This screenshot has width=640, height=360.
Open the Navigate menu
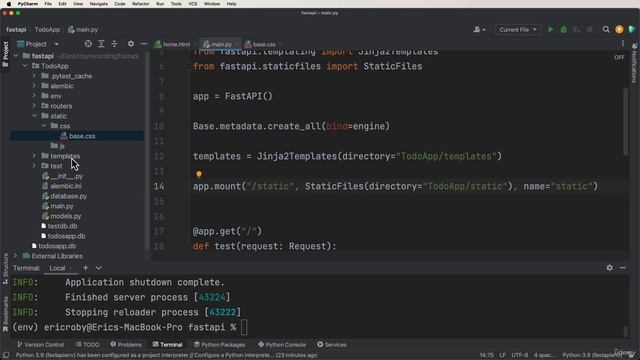(x=99, y=4)
